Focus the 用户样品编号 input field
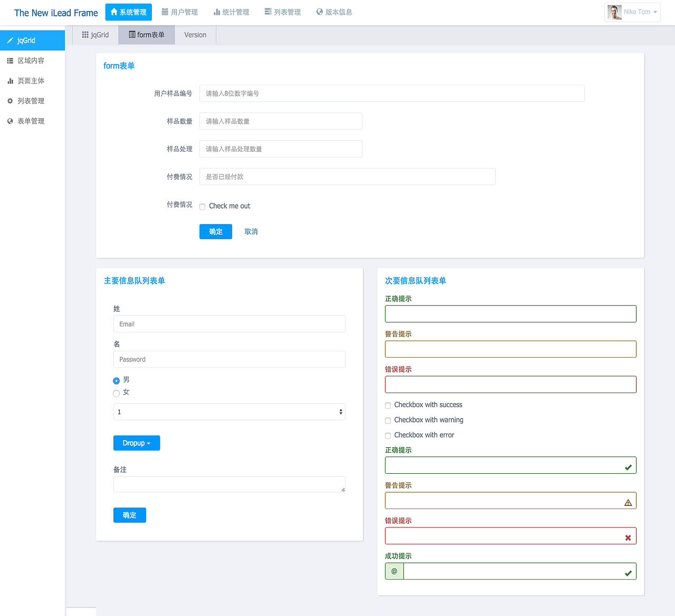Viewport: 675px width, 616px height. pos(392,93)
